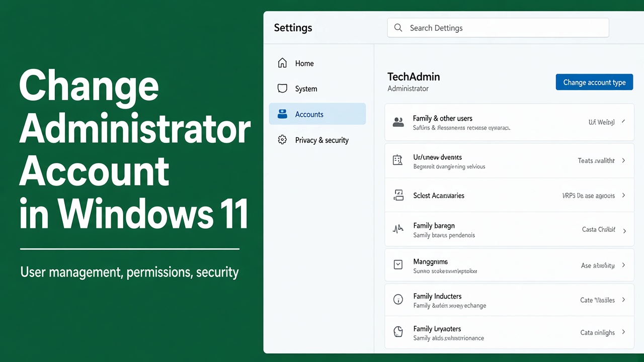The width and height of the screenshot is (644, 362).
Task: Click the TechAdmin account name
Action: tap(414, 76)
